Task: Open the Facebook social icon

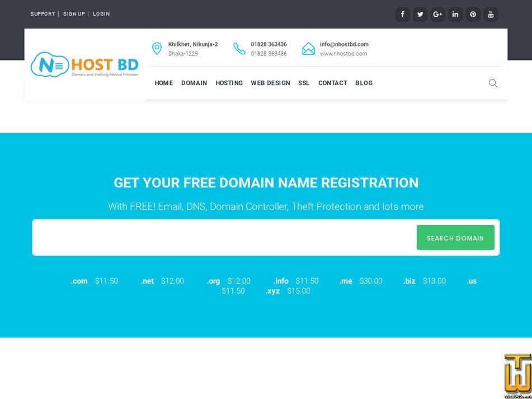Action: 402,14
